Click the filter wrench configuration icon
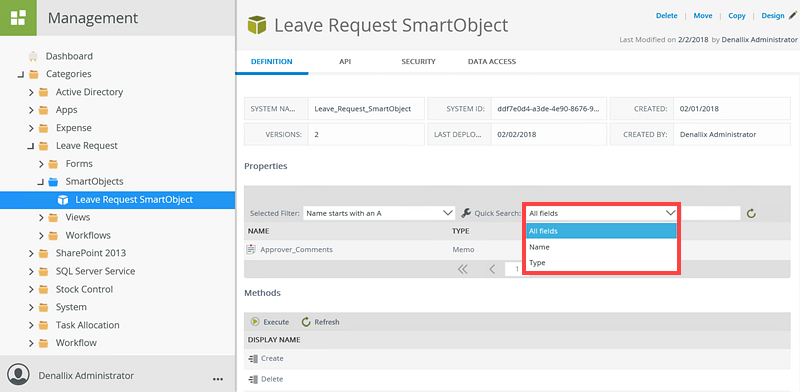Screen dimensions: 800x392 [465, 213]
